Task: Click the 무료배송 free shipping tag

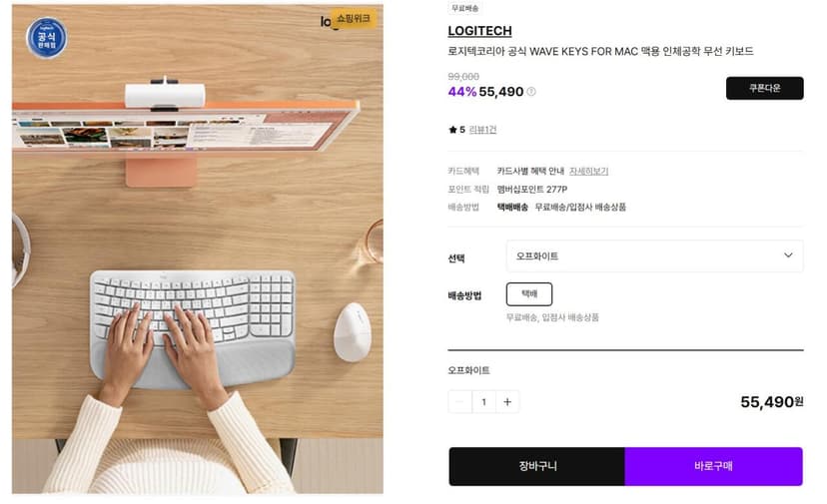Action: (x=464, y=8)
